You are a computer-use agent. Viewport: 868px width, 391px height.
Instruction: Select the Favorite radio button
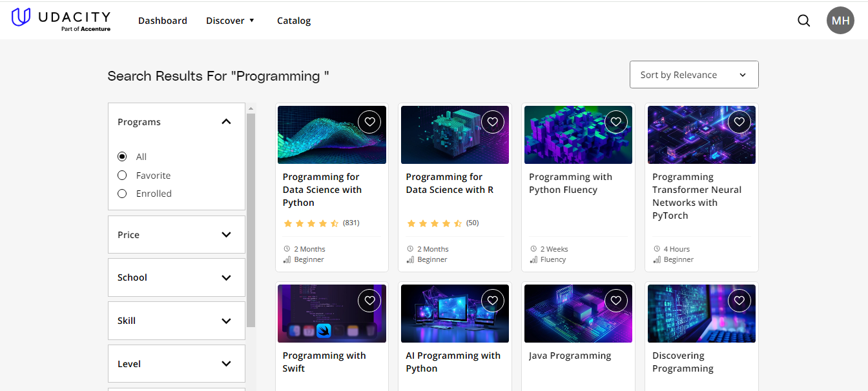click(x=122, y=175)
